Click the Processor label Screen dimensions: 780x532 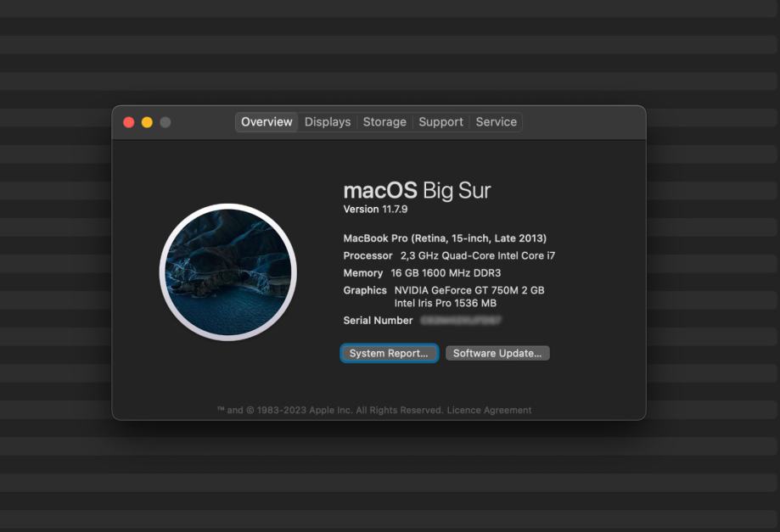click(x=368, y=255)
